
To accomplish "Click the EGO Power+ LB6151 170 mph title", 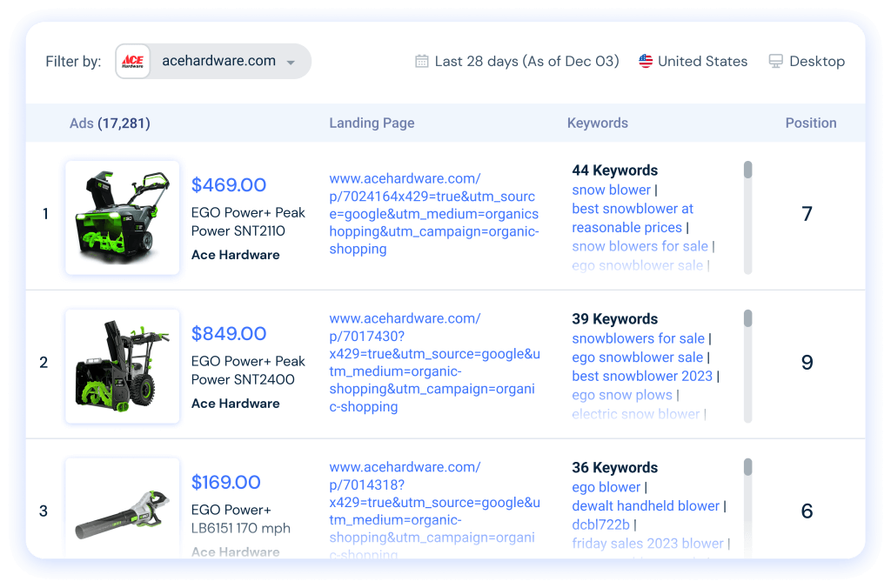I will click(240, 518).
